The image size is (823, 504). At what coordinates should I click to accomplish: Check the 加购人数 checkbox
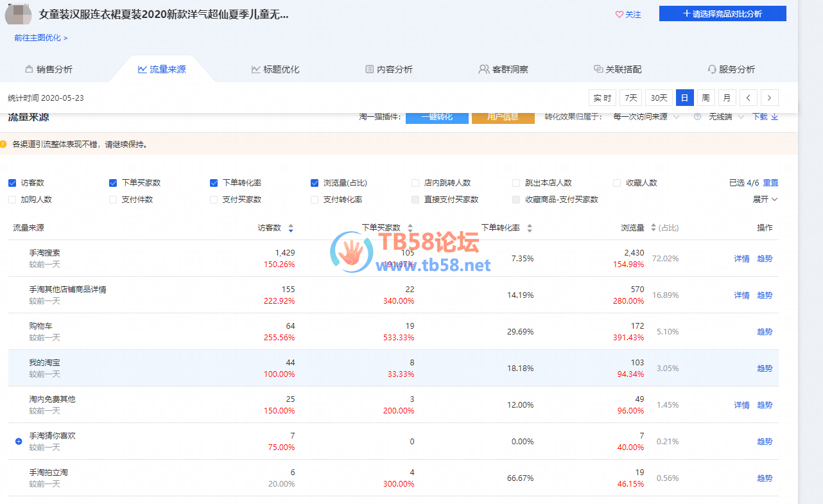tap(12, 200)
